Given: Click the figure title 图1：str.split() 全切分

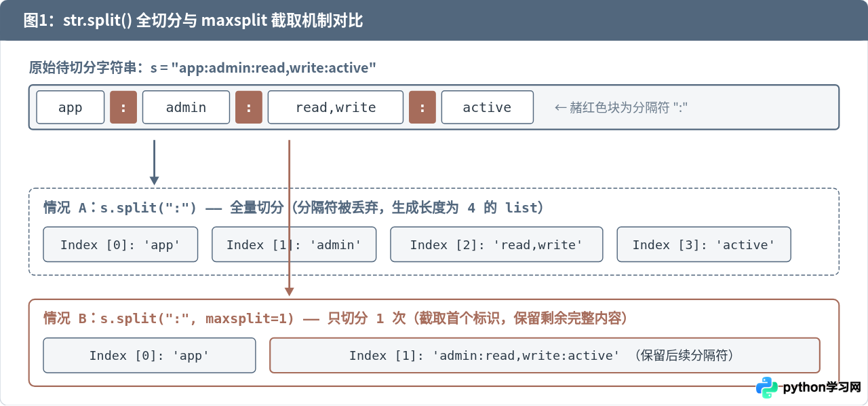Looking at the screenshot, I should (x=193, y=20).
